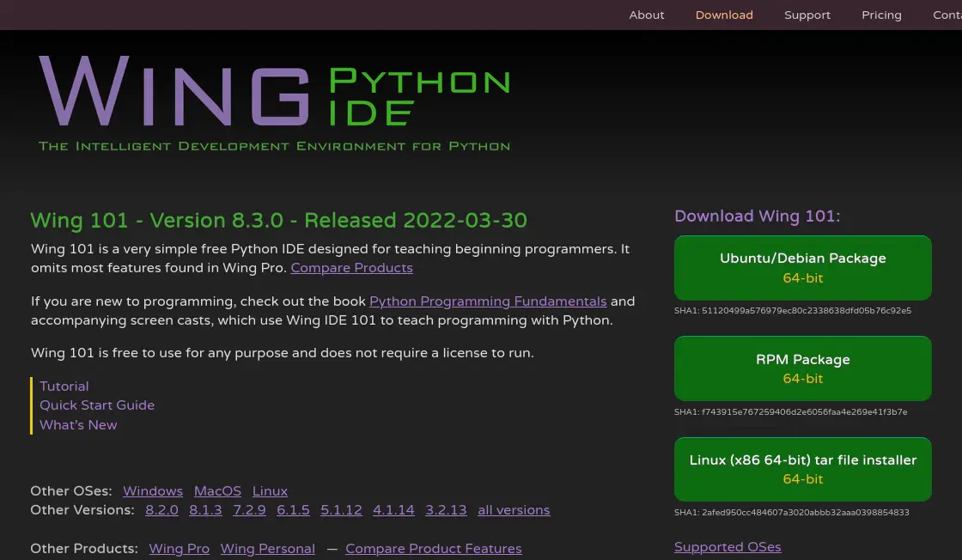Open version 4.1.14 download page
The width and height of the screenshot is (962, 560).
pyautogui.click(x=393, y=510)
